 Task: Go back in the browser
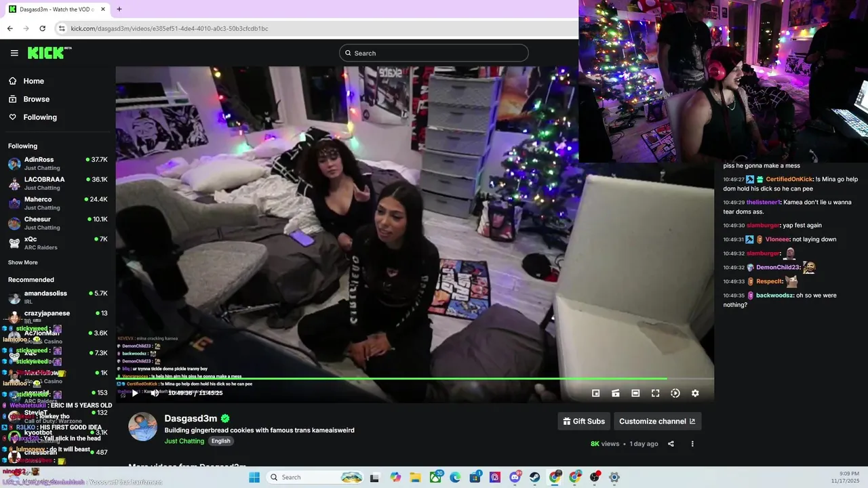point(9,28)
